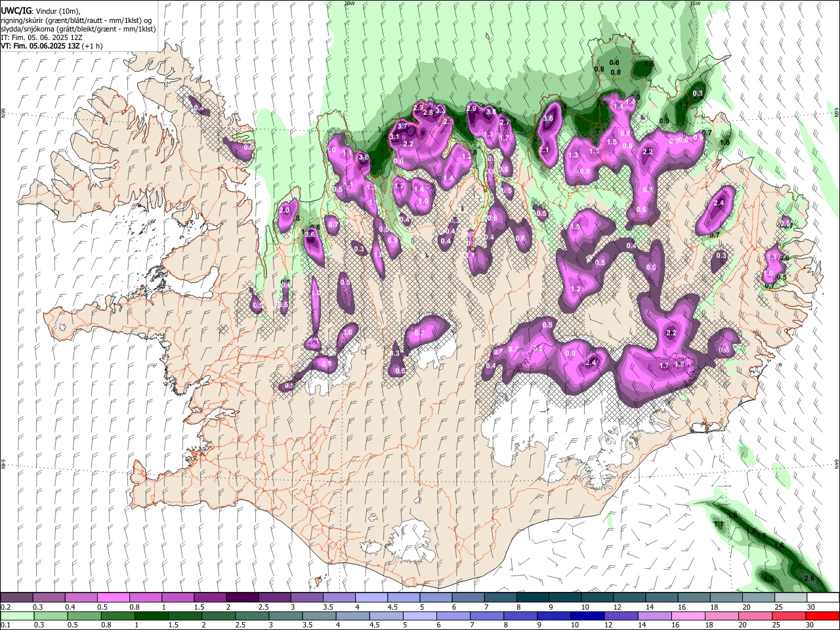Viewport: 840px width, 630px height.
Task: Select the "2.0" snowfall value on map
Action: (284, 210)
